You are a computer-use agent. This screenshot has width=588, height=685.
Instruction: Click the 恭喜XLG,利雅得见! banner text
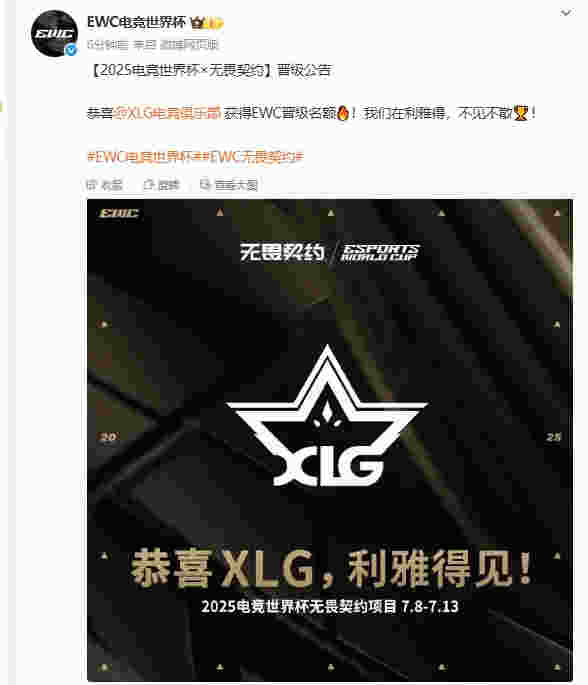pyautogui.click(x=331, y=568)
